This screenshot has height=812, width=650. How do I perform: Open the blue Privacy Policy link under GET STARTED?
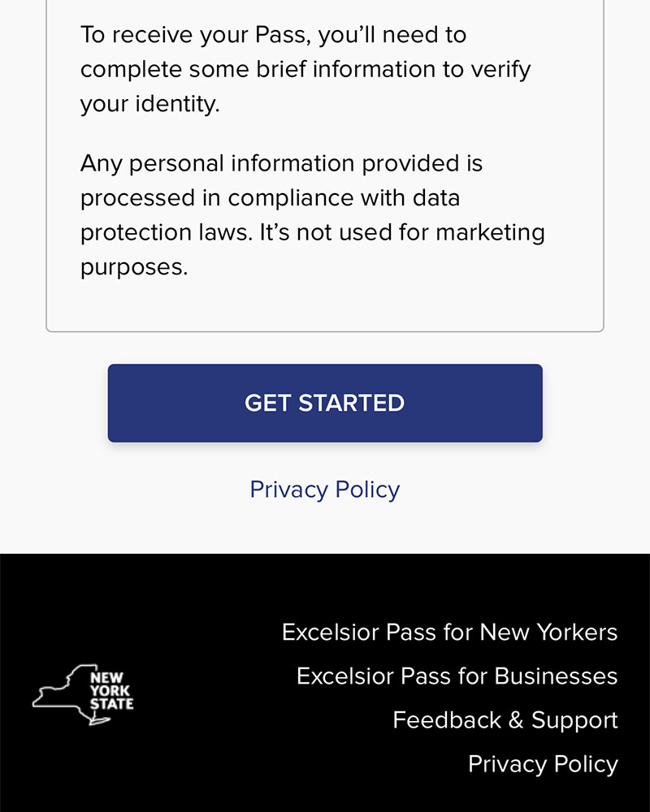click(325, 490)
